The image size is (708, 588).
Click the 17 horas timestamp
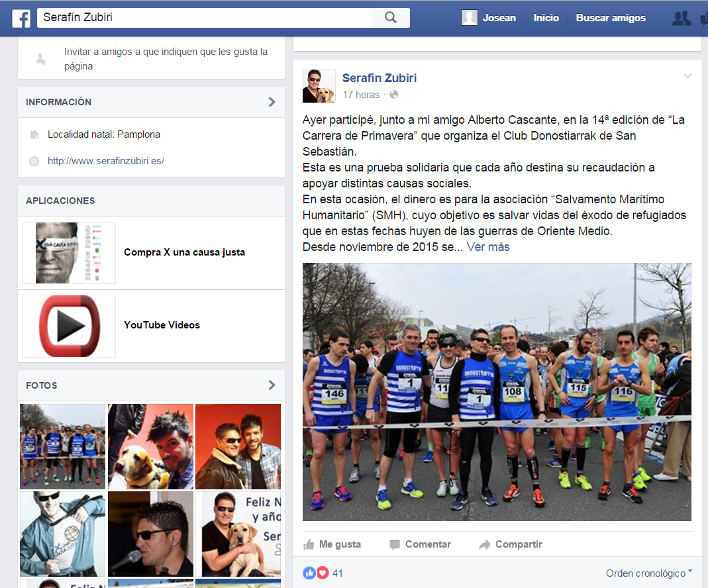361,95
